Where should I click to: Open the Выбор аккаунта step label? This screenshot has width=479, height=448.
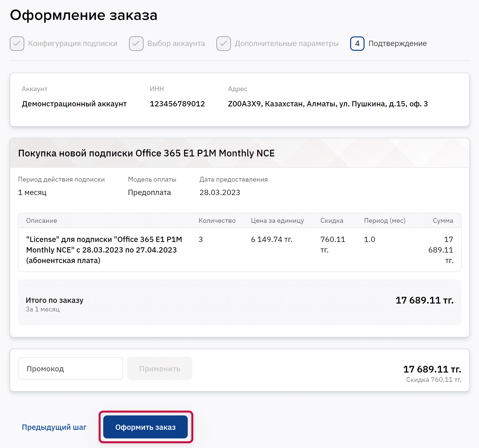176,44
